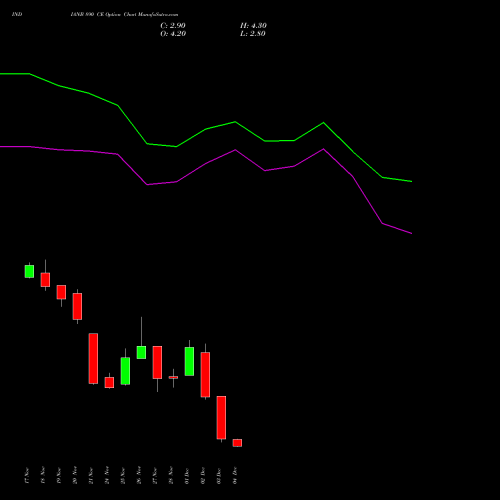500x500 pixels.
Task: Select the 25 Nov date label
Action: (x=123, y=475)
